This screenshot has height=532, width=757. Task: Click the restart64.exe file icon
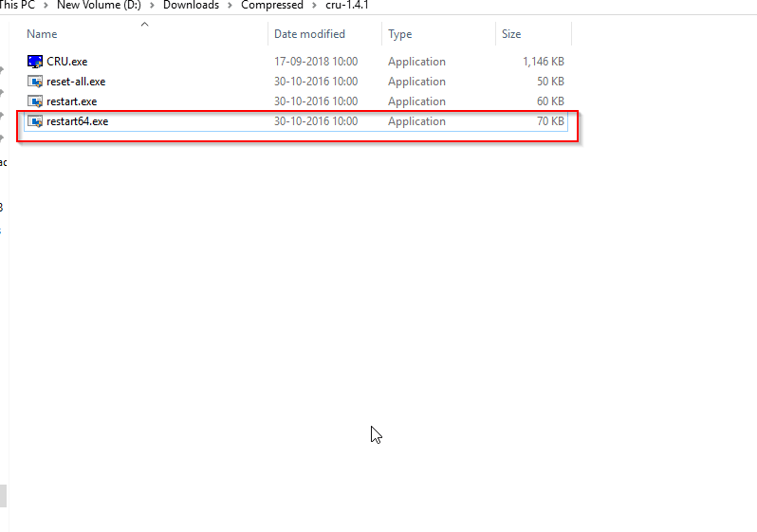35,121
